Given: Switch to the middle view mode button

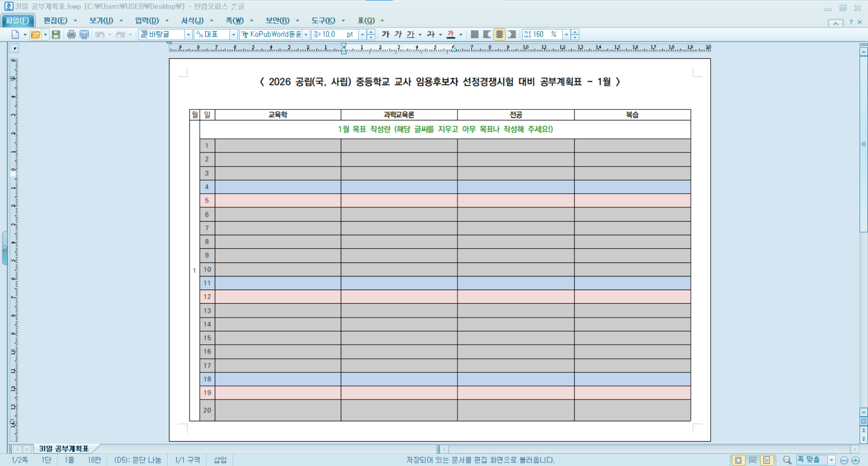Looking at the screenshot, I should point(753,460).
